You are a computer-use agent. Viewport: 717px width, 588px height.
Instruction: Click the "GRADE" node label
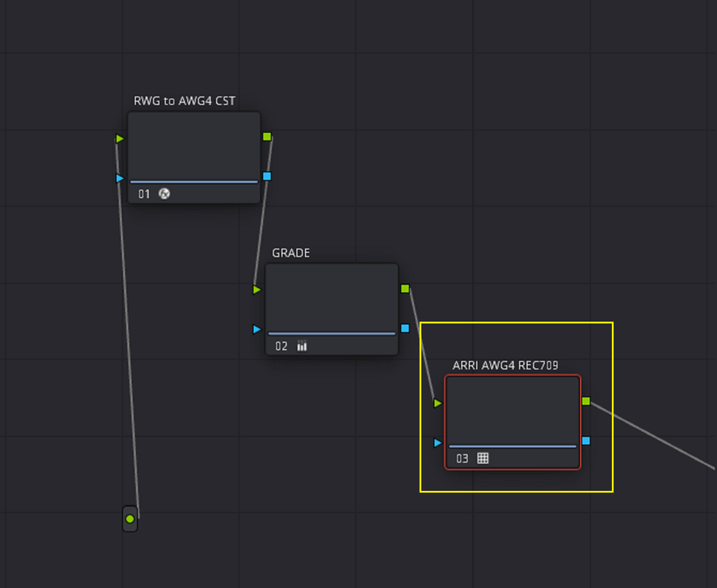click(x=291, y=253)
